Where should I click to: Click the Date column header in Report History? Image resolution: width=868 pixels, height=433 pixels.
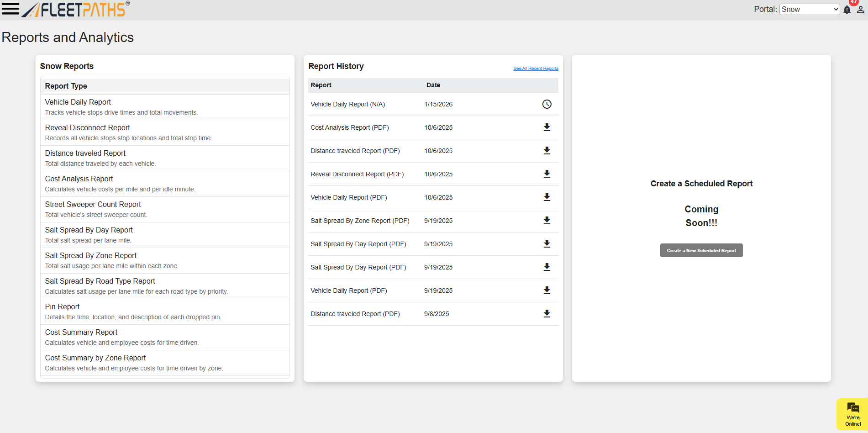tap(433, 85)
